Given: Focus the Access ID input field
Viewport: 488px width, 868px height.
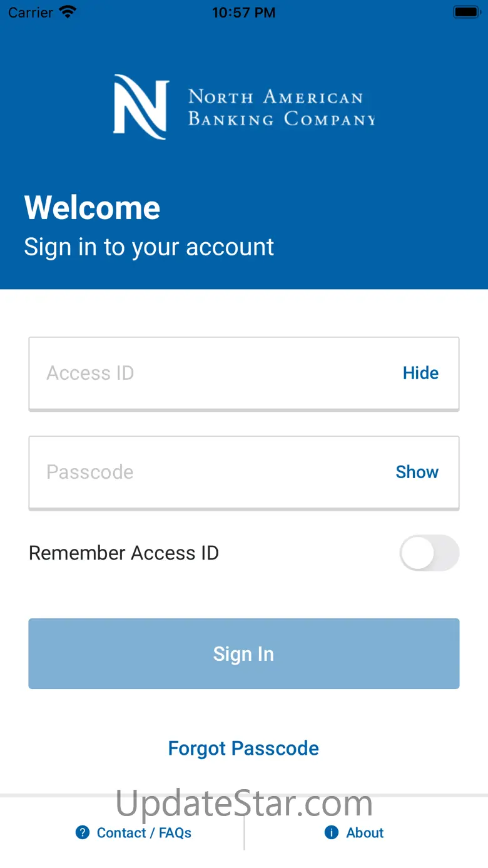Looking at the screenshot, I should (244, 374).
